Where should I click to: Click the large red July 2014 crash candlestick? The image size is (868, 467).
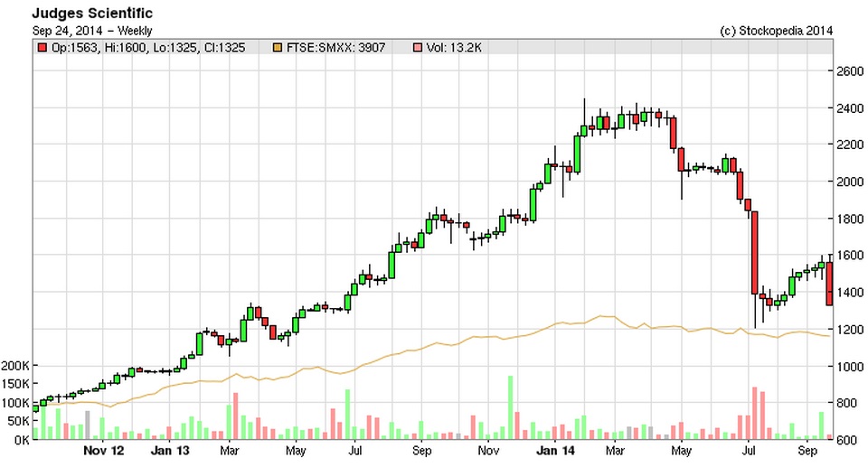click(x=754, y=253)
